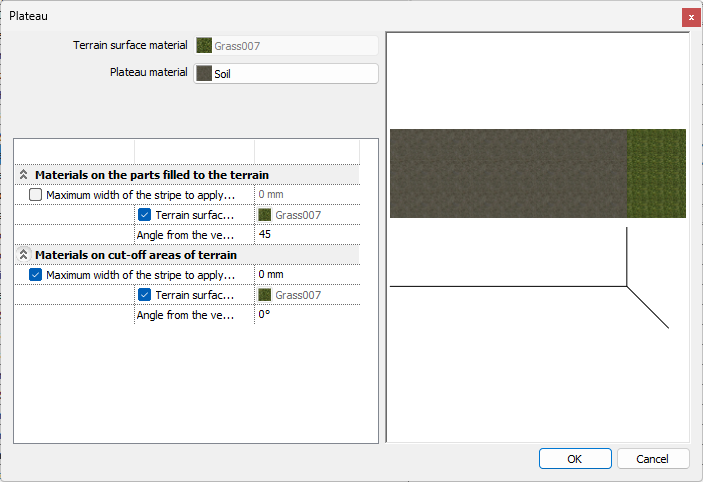Click the Soil swatch in Plateau material
This screenshot has width=703, height=482.
coord(204,74)
